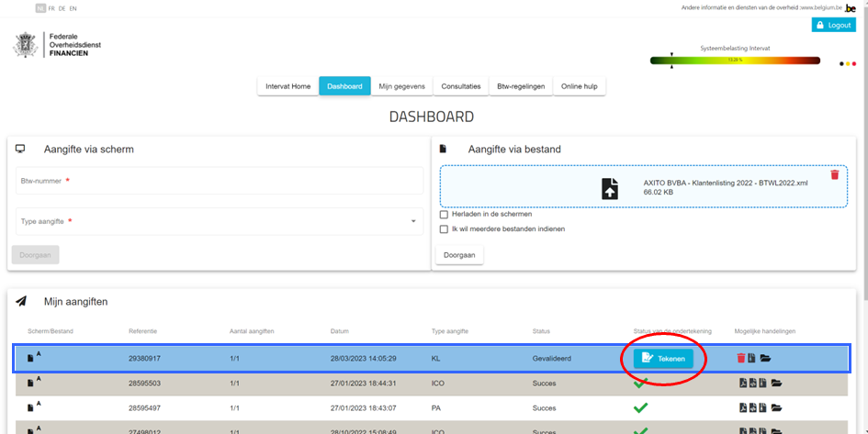Open Mijn gegevens tab
Screen dimensions: 868x434
click(x=402, y=86)
